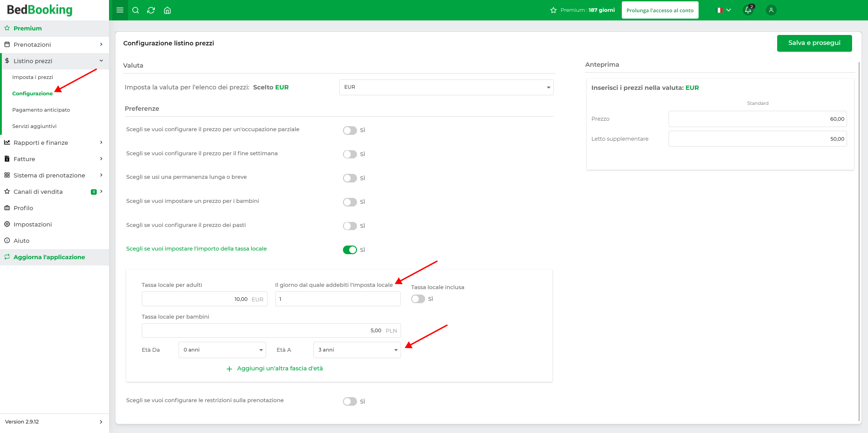Image resolution: width=868 pixels, height=433 pixels.
Task: Click the refresh sync icon
Action: (x=151, y=10)
